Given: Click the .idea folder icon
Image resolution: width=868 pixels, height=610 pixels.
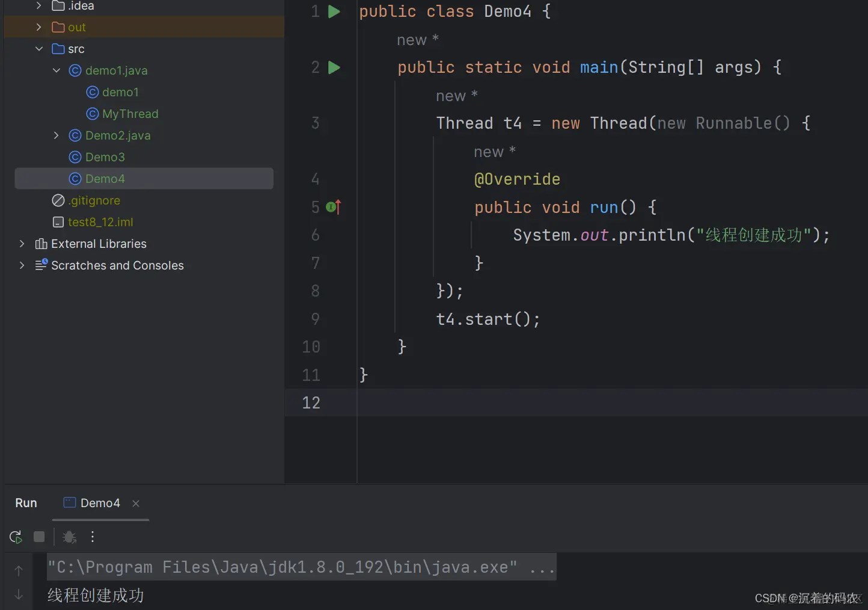Looking at the screenshot, I should (x=58, y=5).
